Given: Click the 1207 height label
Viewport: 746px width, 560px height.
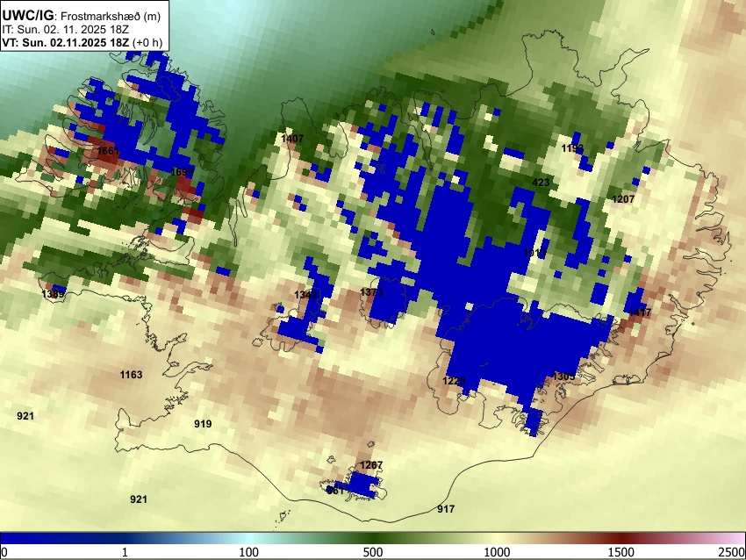Looking at the screenshot, I should 623,199.
